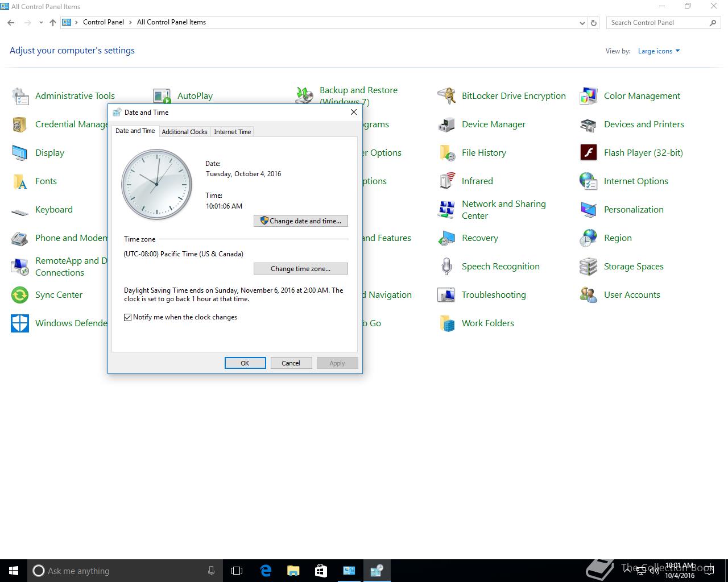Switch to the Additional Clocks tab
The image size is (728, 582).
coord(184,131)
